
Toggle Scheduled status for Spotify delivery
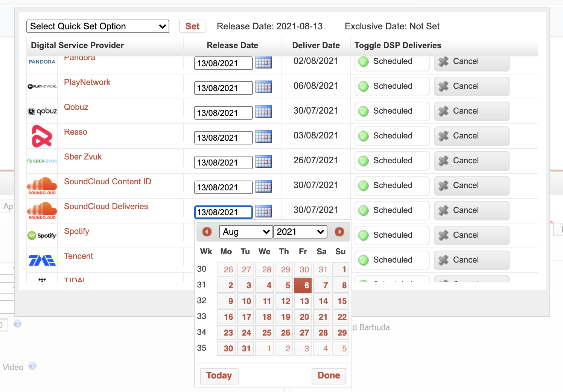point(392,236)
